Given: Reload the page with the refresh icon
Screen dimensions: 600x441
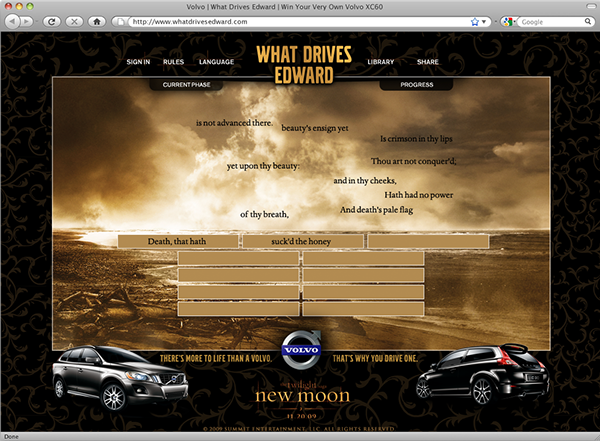Looking at the screenshot, I should (x=52, y=21).
